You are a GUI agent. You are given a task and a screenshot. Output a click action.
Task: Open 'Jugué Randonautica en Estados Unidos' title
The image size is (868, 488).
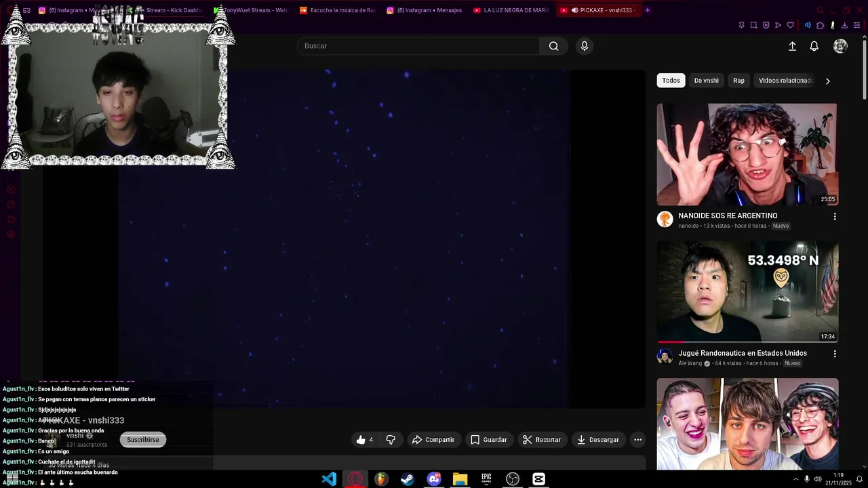(x=743, y=353)
